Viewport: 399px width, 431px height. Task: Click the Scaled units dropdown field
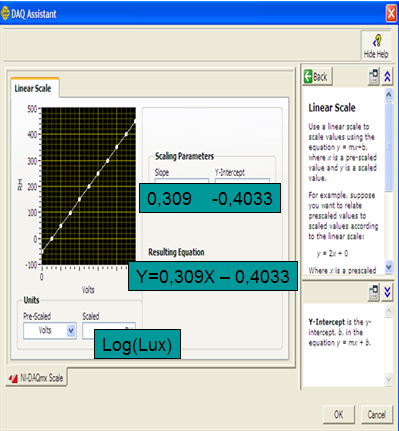109,326
